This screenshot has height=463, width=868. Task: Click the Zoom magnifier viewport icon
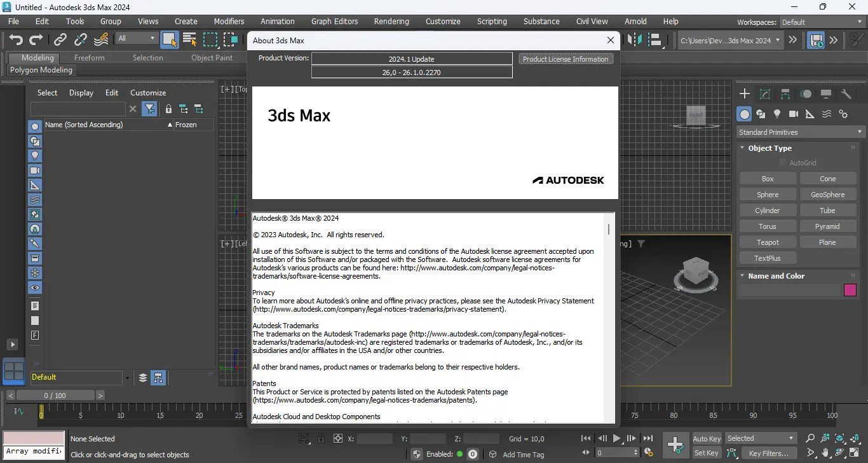[x=810, y=438]
